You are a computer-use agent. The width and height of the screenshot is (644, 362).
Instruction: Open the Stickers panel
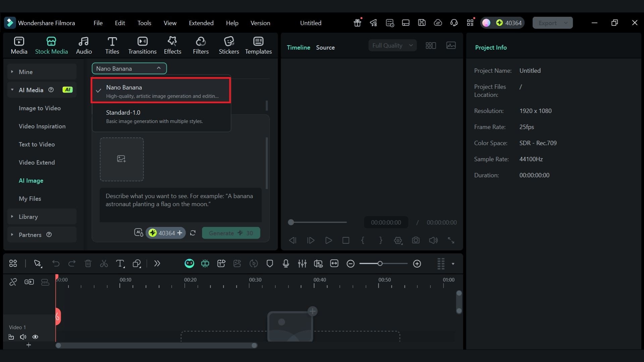[x=229, y=45]
